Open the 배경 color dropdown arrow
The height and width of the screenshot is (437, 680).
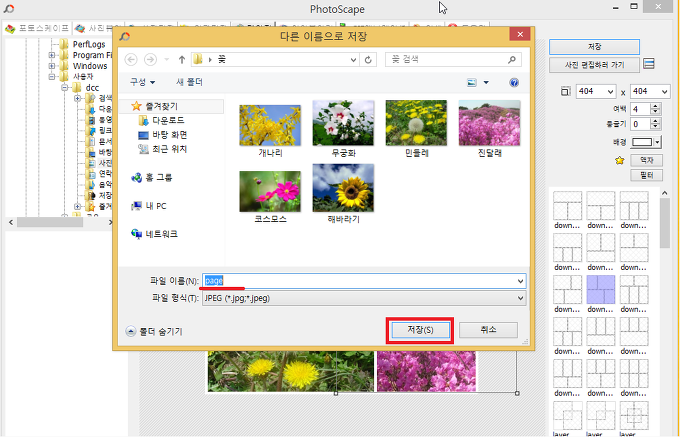tap(657, 142)
